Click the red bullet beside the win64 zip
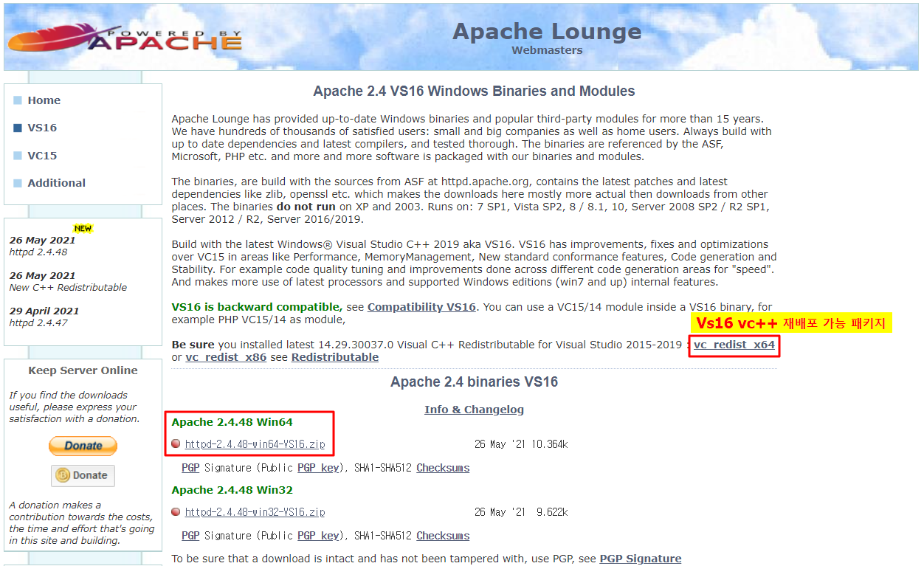The height and width of the screenshot is (566, 924). coord(176,444)
